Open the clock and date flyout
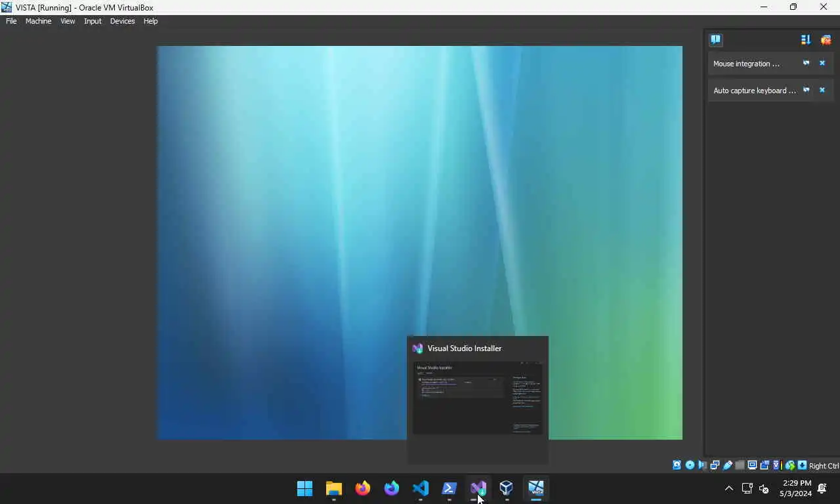Viewport: 840px width, 504px height. pyautogui.click(x=796, y=488)
